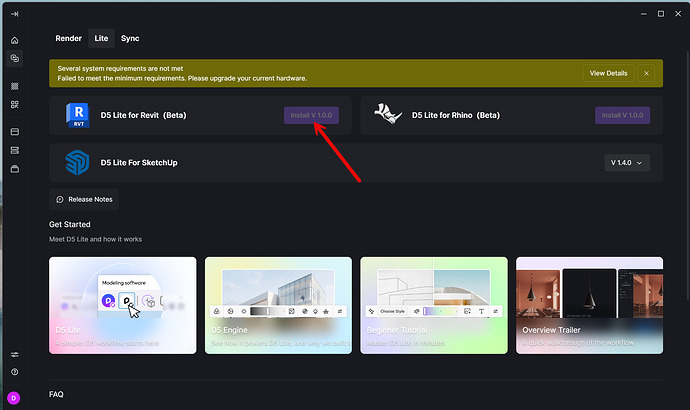Image resolution: width=690 pixels, height=410 pixels.
Task: Click the Revit RVT logo icon
Action: pos(78,115)
